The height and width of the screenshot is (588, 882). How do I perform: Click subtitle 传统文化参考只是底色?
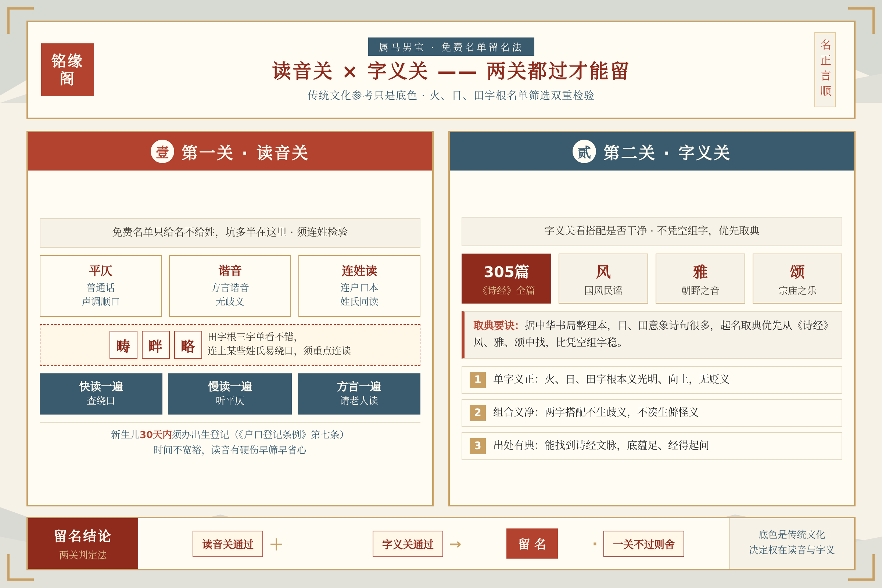(451, 96)
